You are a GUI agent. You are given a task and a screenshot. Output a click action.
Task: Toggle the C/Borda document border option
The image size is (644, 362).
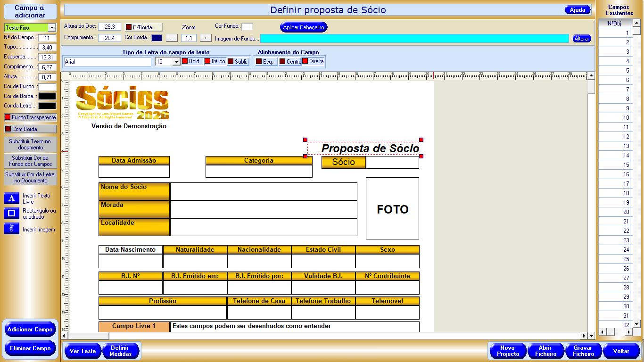coord(143,27)
